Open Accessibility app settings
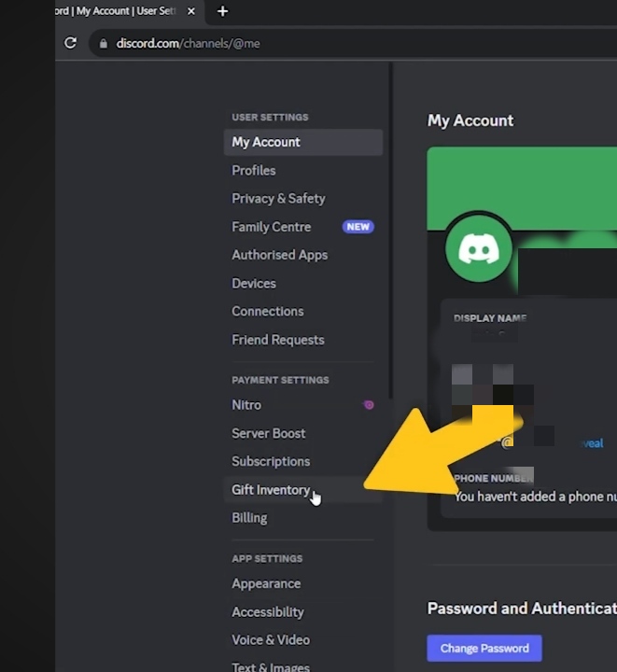Image resolution: width=617 pixels, height=672 pixels. coord(303,612)
